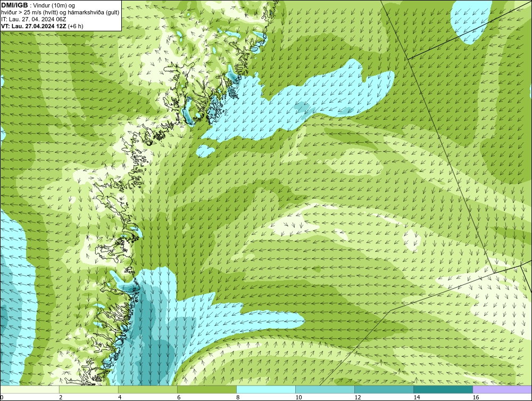Click the legend label '4'

pos(120,397)
